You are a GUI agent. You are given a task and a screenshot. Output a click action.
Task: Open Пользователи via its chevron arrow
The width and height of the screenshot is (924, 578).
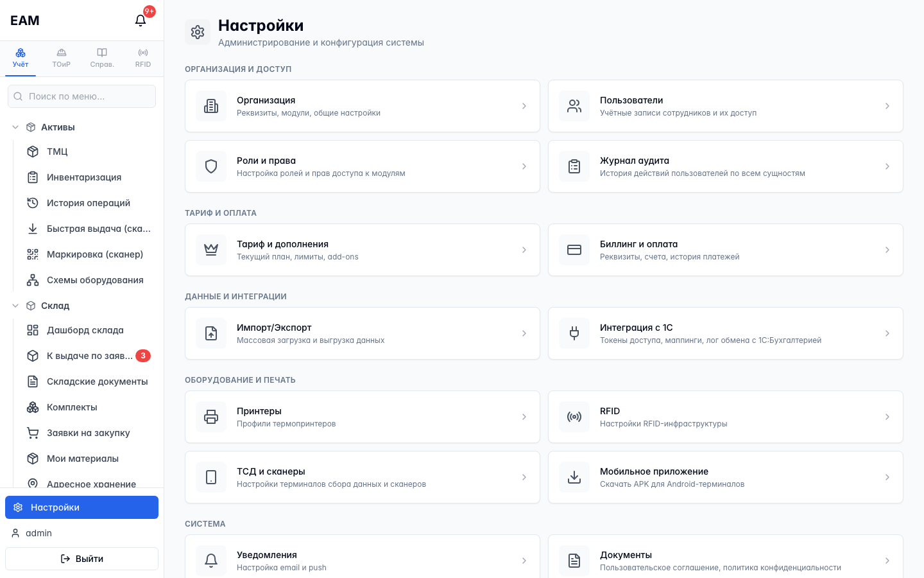click(887, 106)
